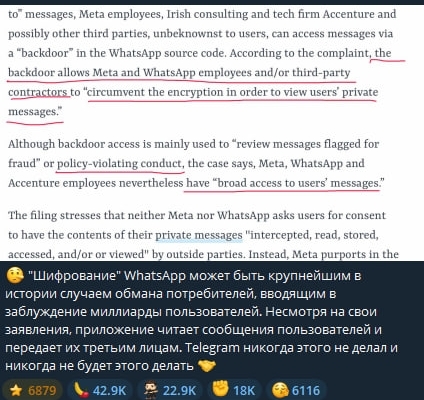Screen dimensions: 424x400
Task: Open the attached article screenshot image
Action: [212, 133]
